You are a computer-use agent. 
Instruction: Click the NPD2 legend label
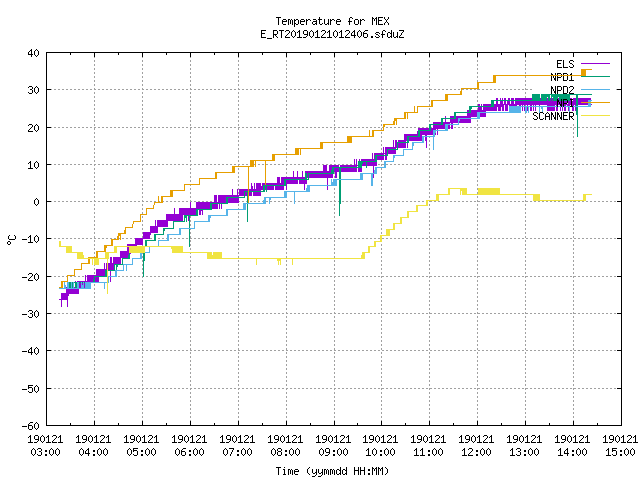click(x=562, y=90)
